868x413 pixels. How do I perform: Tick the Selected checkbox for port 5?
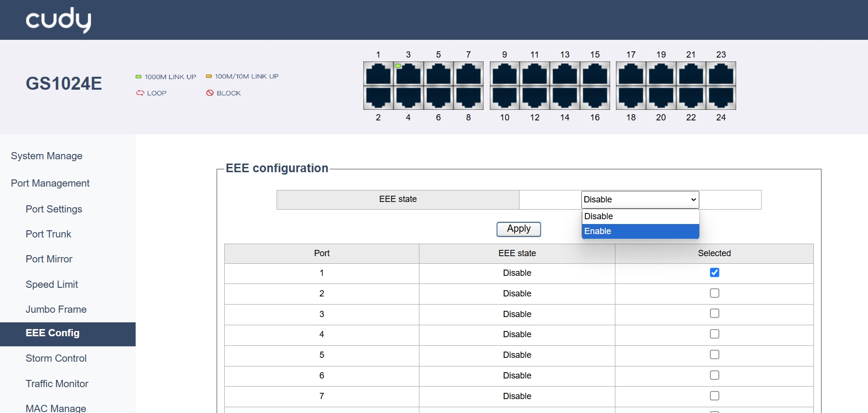(x=714, y=354)
